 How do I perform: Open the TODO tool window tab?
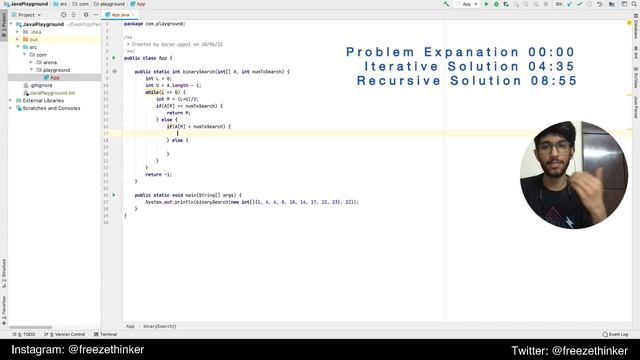point(24,334)
